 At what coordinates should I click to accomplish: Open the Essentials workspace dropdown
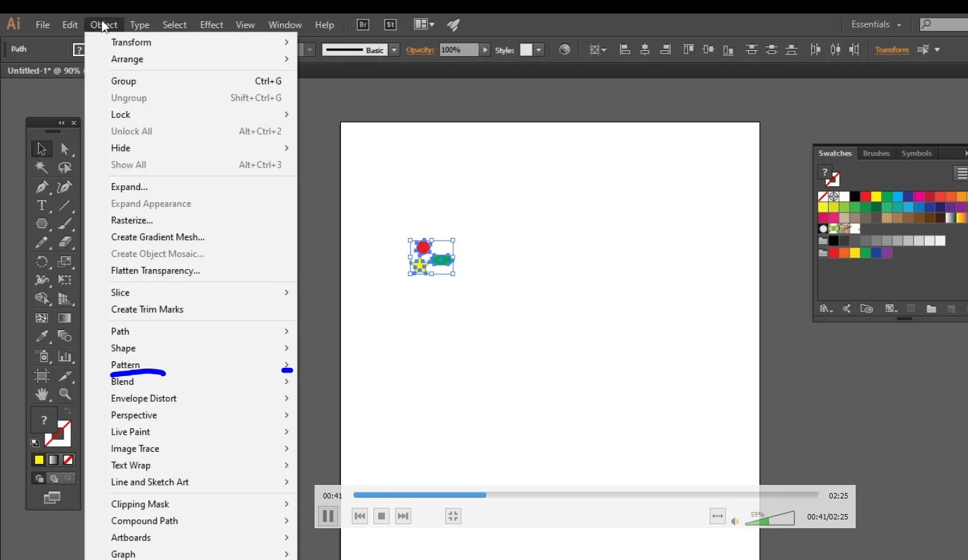pyautogui.click(x=875, y=24)
